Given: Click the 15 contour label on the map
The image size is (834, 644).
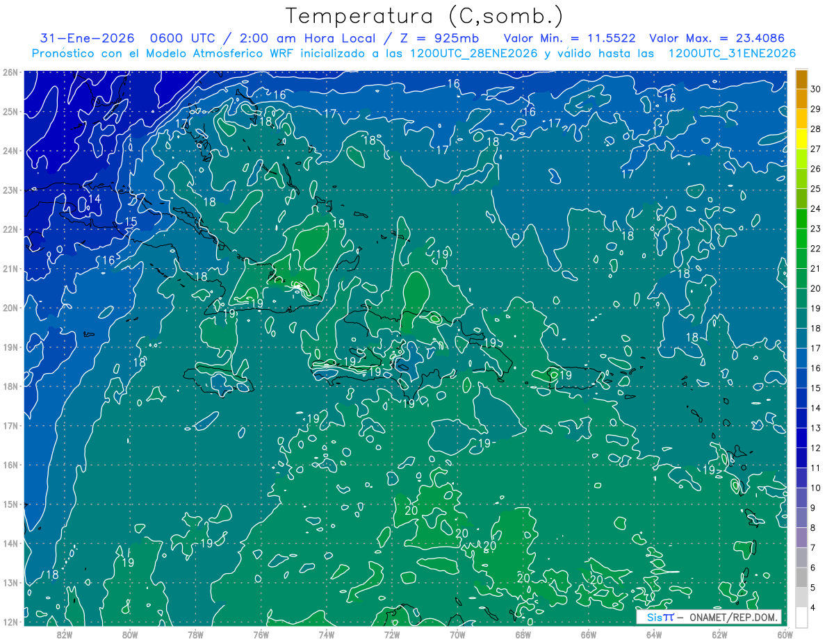Looking at the screenshot, I should 131,222.
